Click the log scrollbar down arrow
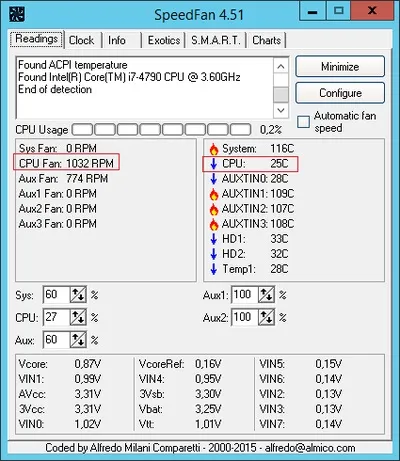This screenshot has height=461, width=400. coord(281,110)
